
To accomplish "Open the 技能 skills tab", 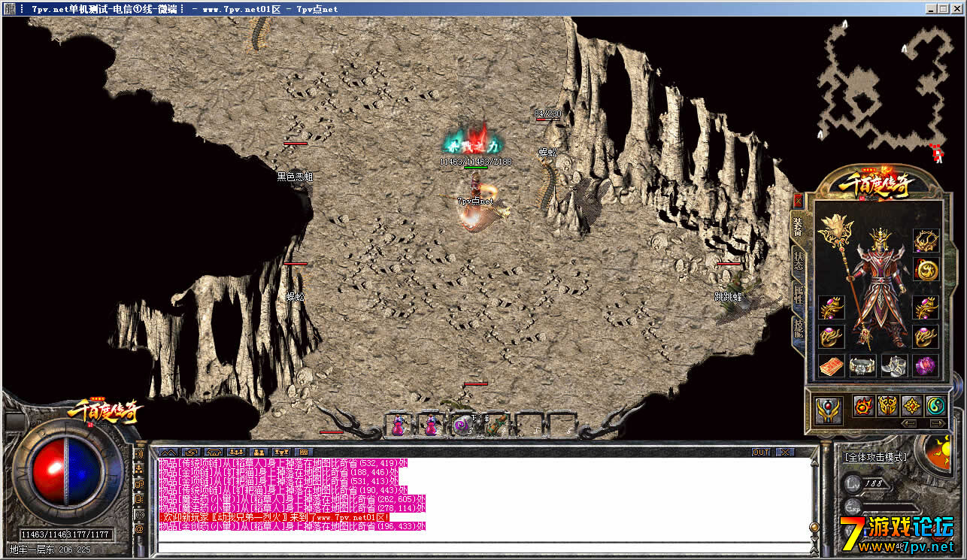I will pyautogui.click(x=798, y=329).
